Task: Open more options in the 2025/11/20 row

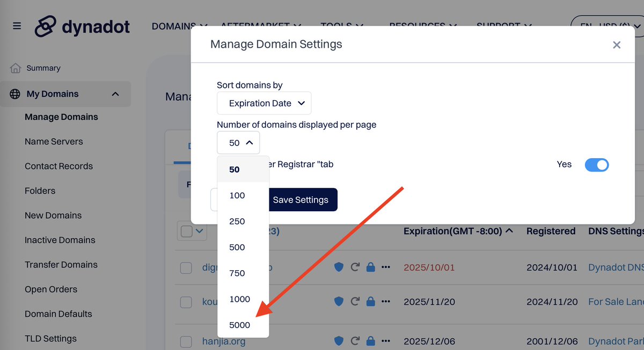Action: (x=386, y=302)
